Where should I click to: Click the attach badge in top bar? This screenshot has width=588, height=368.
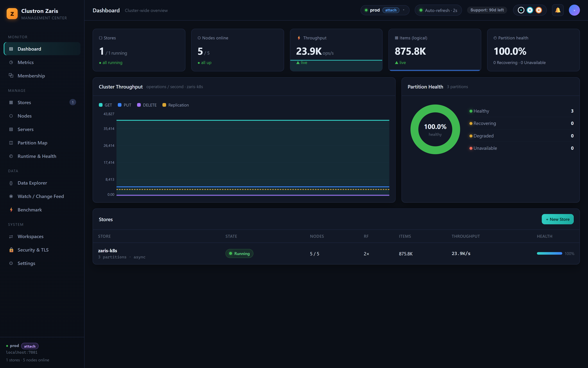tap(391, 10)
